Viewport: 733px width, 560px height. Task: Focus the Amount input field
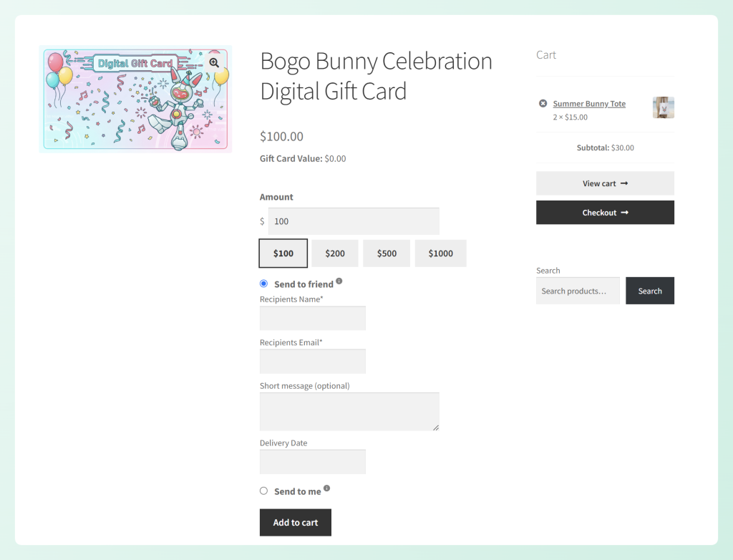[x=354, y=221]
